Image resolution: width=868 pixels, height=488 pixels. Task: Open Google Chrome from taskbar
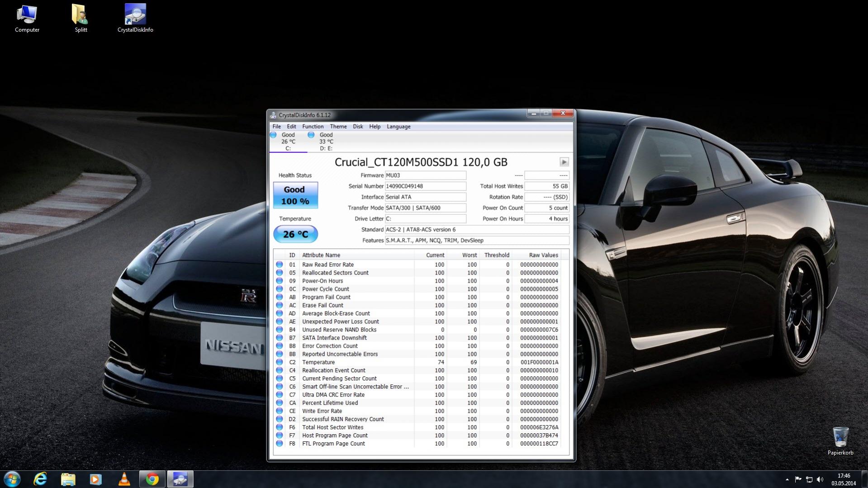152,479
